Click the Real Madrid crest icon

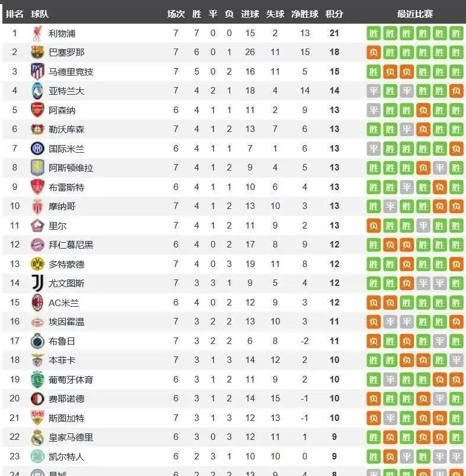[x=37, y=438]
